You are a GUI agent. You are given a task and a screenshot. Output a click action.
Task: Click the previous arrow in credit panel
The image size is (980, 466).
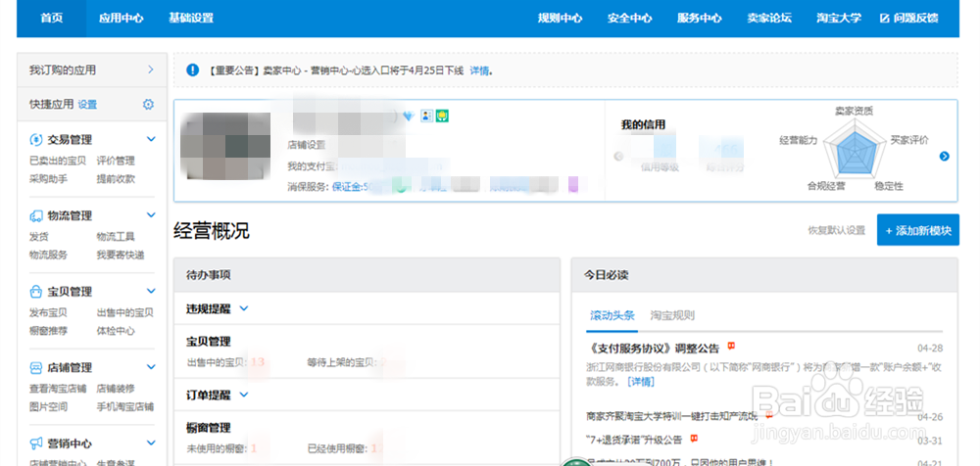point(618,157)
